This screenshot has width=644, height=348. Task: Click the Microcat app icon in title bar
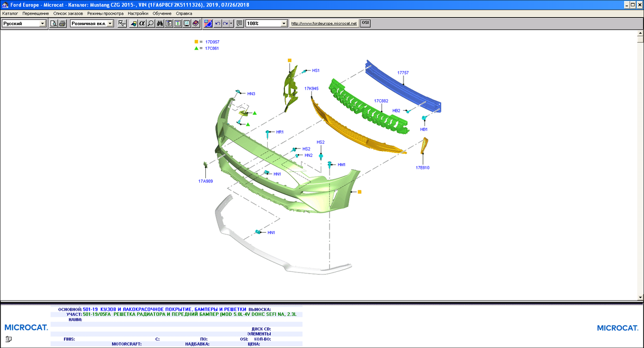(x=5, y=5)
